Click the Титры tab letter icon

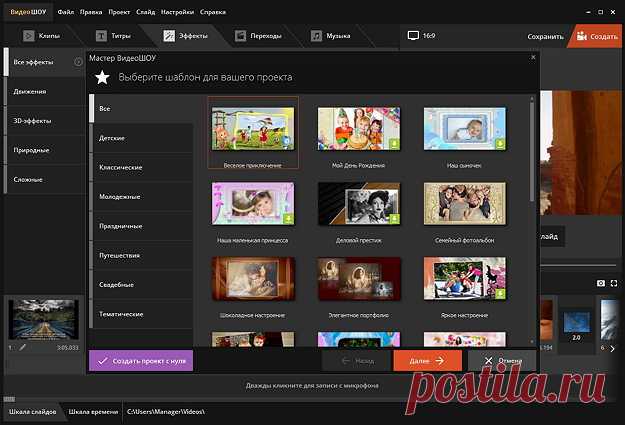pos(101,36)
